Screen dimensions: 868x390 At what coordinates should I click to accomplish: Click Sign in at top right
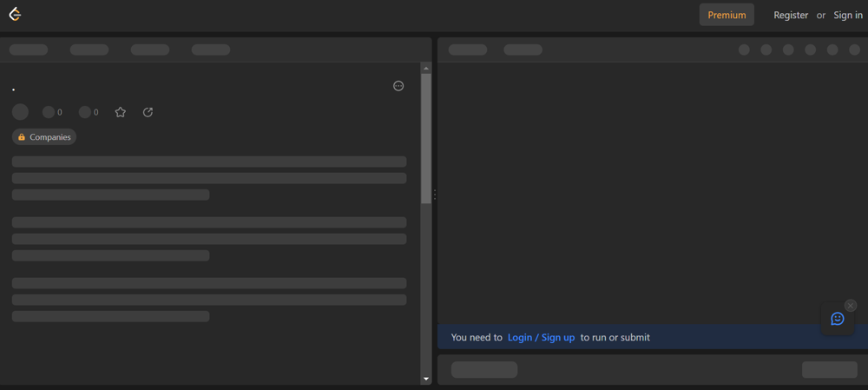(848, 15)
